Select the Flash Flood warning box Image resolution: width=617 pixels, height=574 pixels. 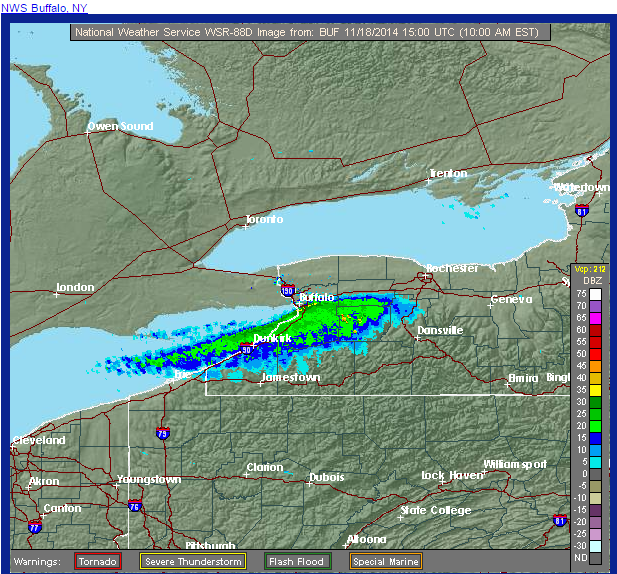point(297,561)
